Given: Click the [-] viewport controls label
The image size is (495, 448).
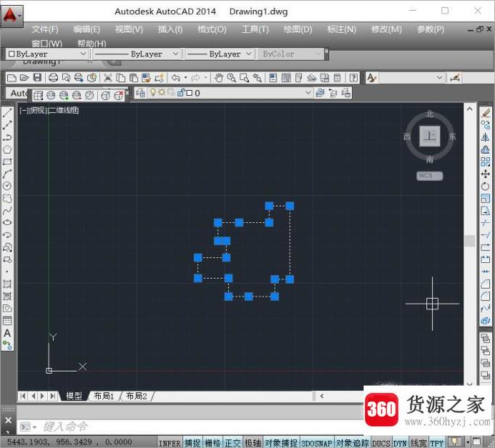Looking at the screenshot, I should (x=23, y=110).
